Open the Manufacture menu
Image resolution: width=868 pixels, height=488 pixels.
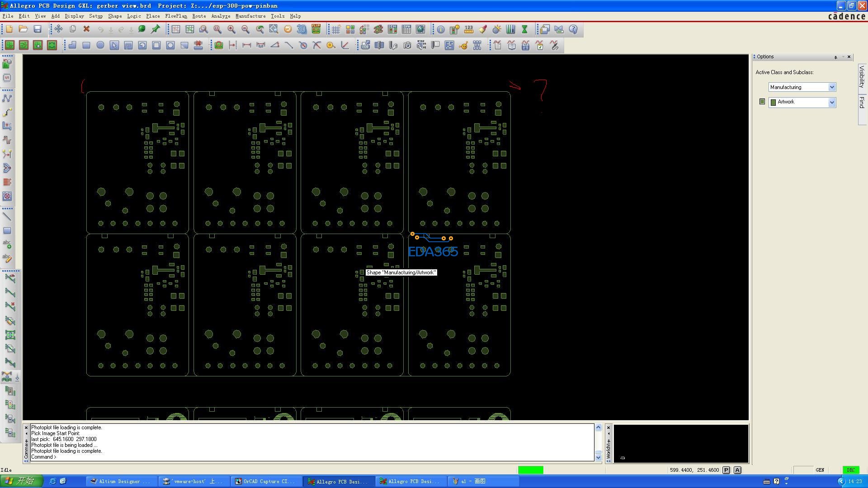click(x=250, y=16)
